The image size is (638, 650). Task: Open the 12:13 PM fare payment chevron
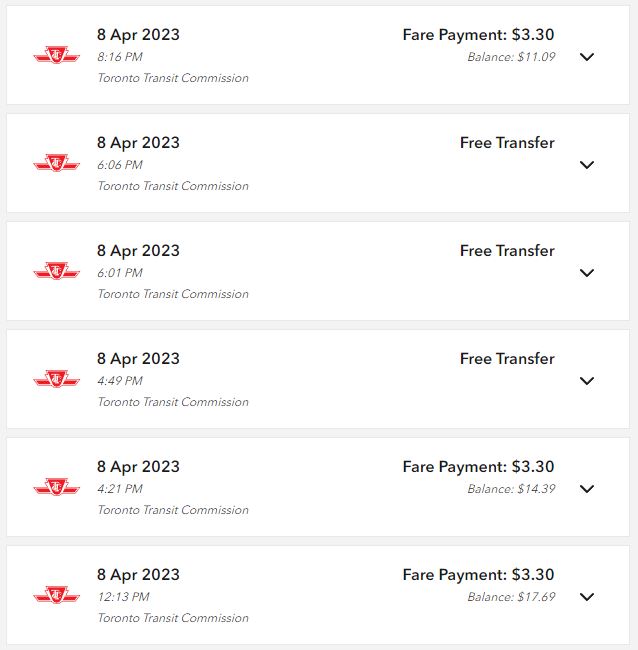pyautogui.click(x=587, y=597)
